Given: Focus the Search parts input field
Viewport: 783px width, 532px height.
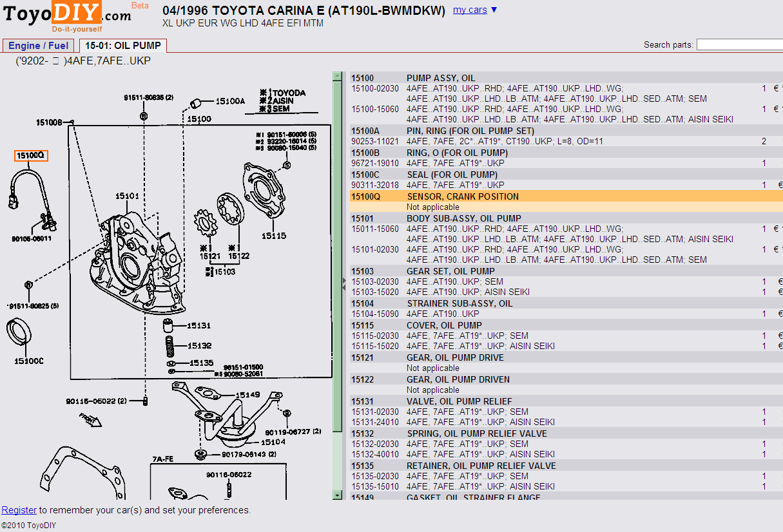Looking at the screenshot, I should [x=740, y=44].
